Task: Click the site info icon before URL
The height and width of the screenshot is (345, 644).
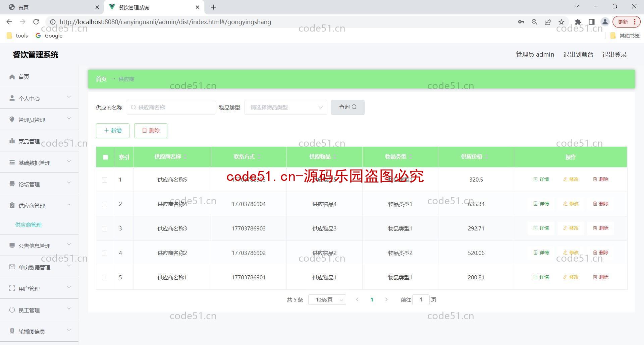Action: pyautogui.click(x=53, y=22)
